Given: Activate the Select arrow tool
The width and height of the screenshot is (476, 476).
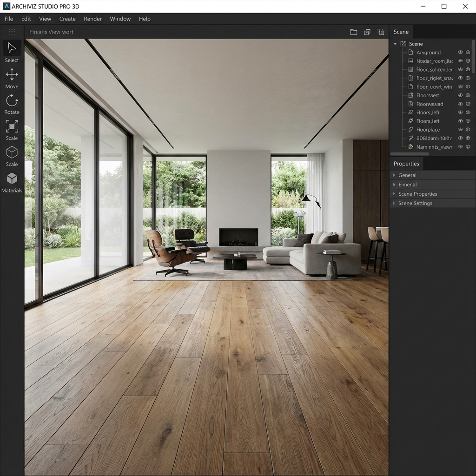Looking at the screenshot, I should pyautogui.click(x=12, y=48).
